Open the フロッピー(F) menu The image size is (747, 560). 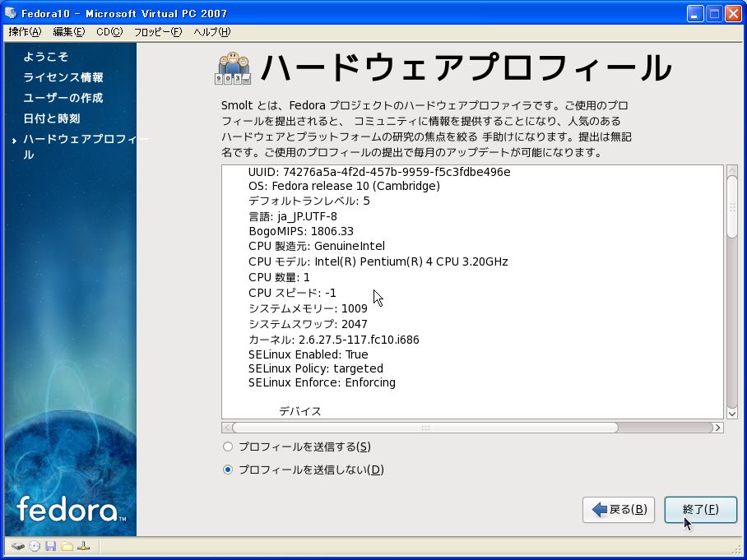(x=158, y=32)
